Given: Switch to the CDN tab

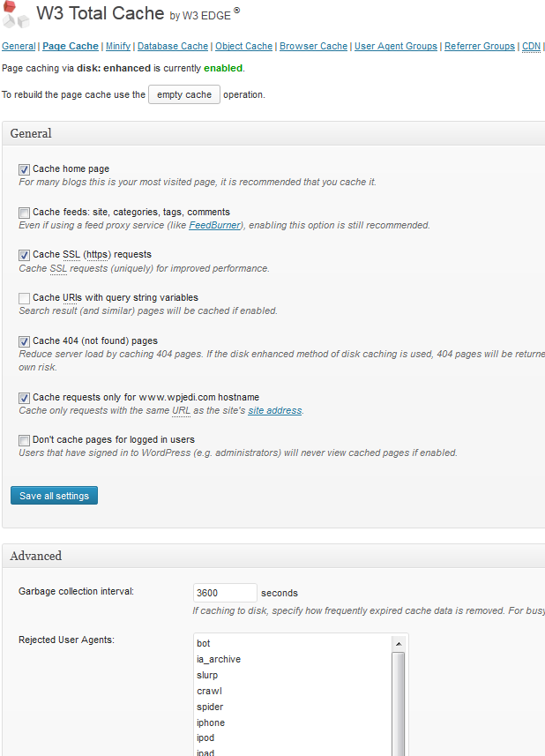Looking at the screenshot, I should [x=531, y=46].
